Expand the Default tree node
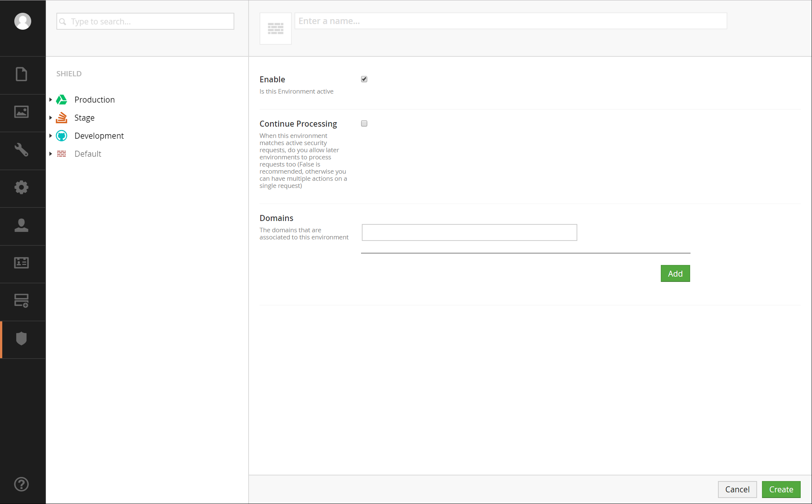 [50, 154]
